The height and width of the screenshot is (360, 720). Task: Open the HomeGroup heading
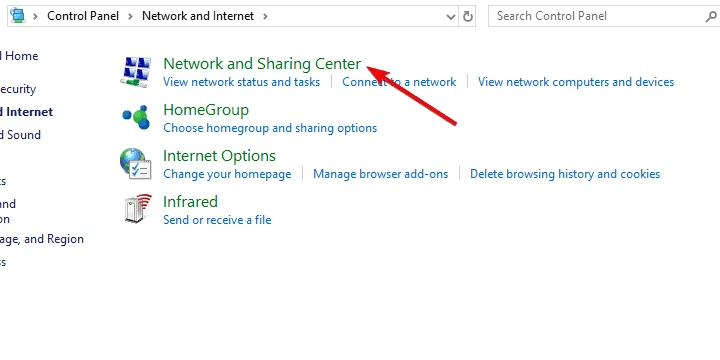click(206, 110)
